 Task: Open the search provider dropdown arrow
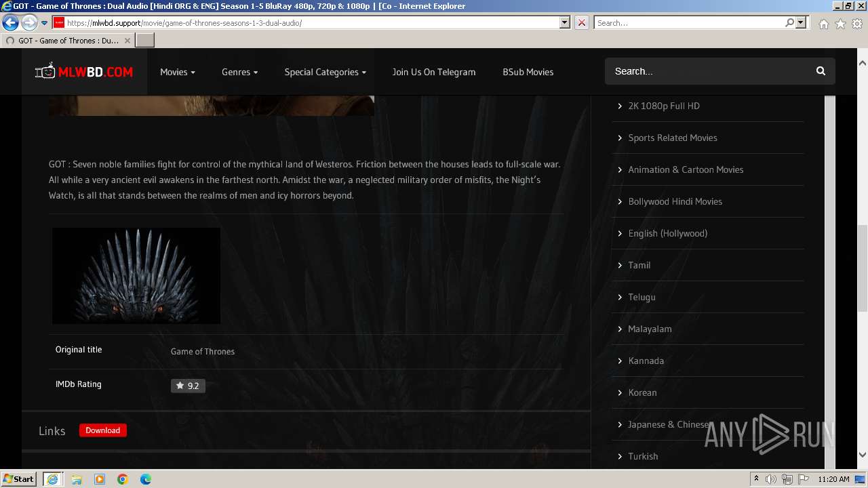coord(801,22)
